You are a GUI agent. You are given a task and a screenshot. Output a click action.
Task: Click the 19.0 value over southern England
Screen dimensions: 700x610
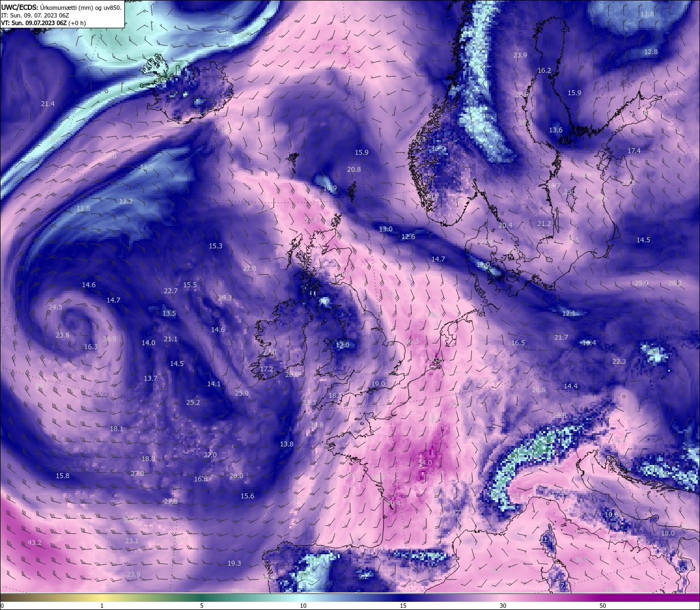pyautogui.click(x=378, y=384)
